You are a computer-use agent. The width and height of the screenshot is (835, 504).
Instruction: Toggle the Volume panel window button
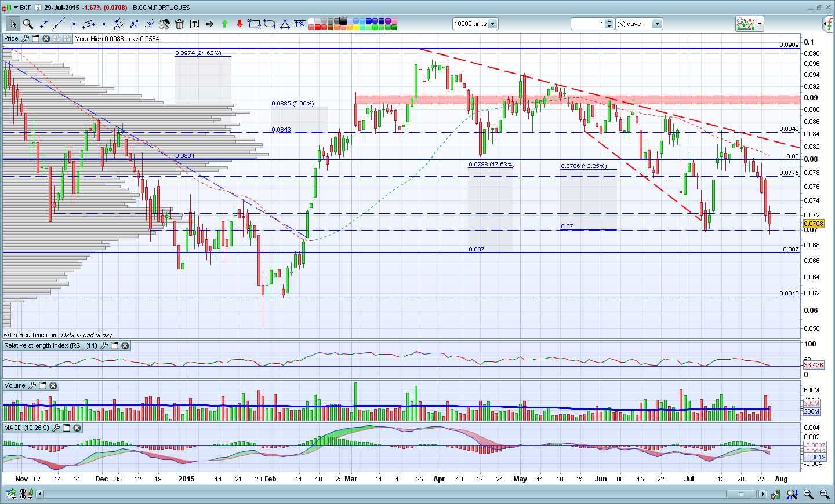point(42,386)
